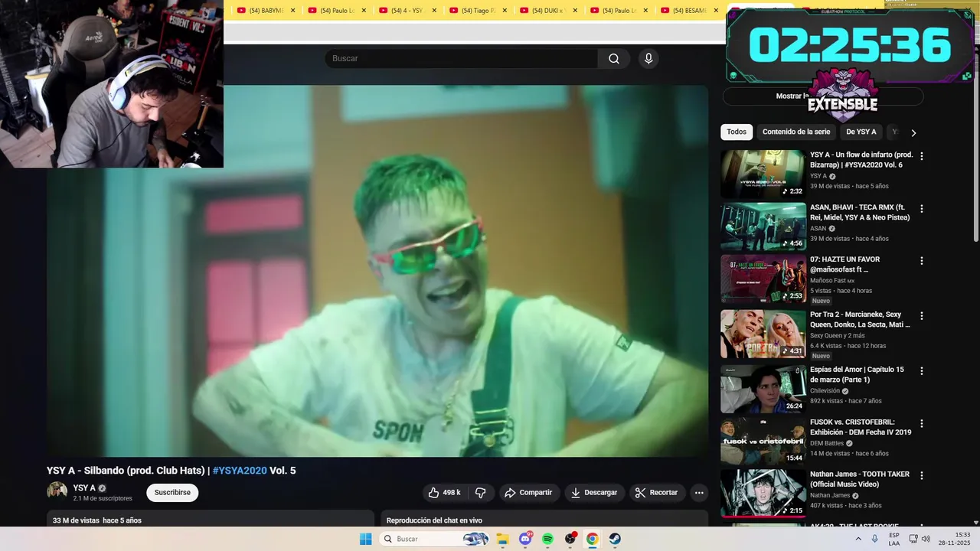
Task: Open ESP LAA keyboard language selector
Action: [894, 539]
